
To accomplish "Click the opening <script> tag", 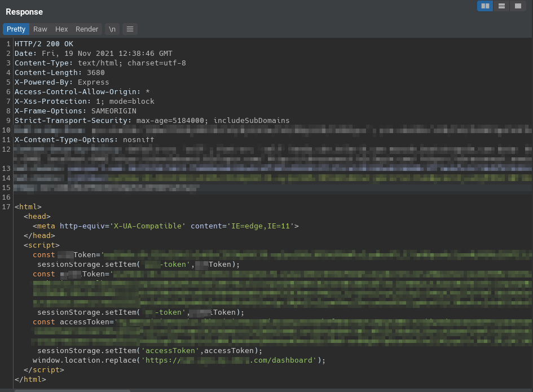I will 42,245.
